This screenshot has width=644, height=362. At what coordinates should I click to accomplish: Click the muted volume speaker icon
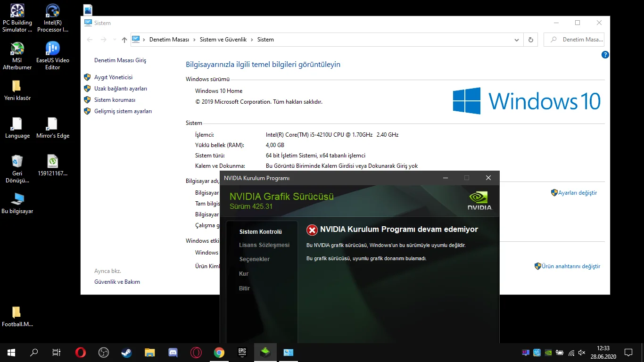pos(582,352)
